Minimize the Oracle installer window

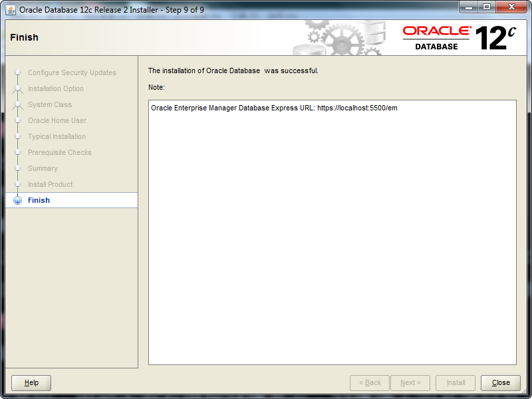point(468,7)
